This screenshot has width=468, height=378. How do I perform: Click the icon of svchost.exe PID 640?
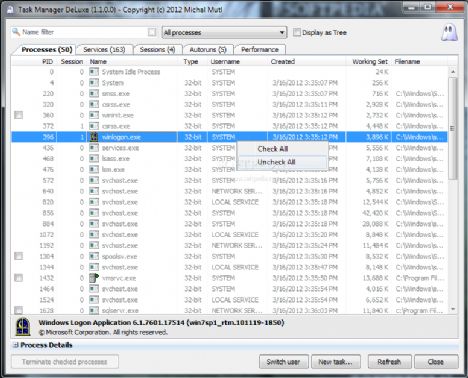coord(94,191)
